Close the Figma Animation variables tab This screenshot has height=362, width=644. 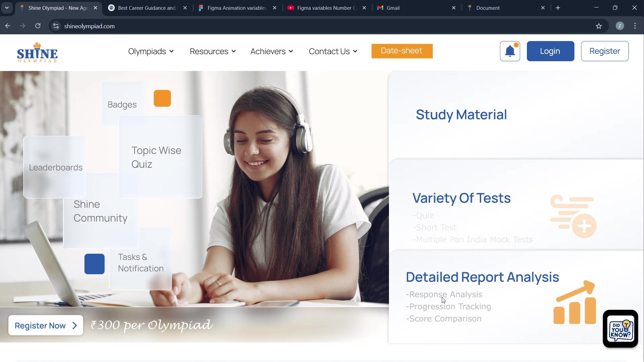coord(275,8)
